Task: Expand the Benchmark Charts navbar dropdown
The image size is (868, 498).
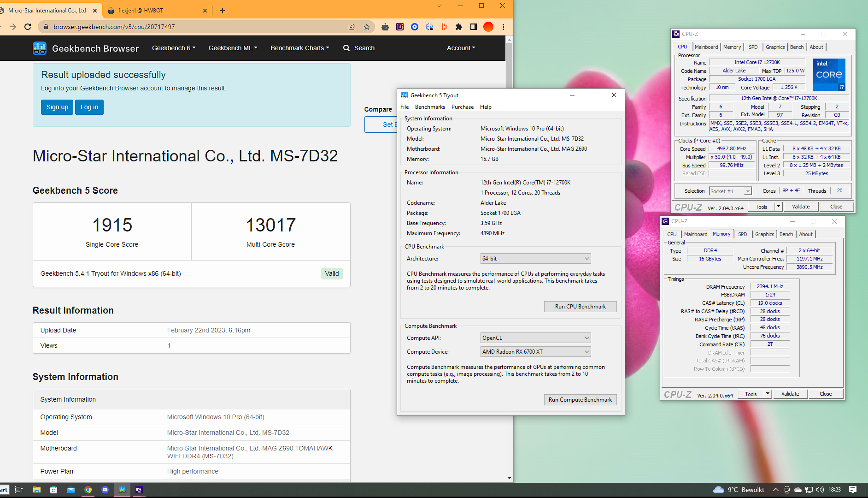Action: coord(299,48)
